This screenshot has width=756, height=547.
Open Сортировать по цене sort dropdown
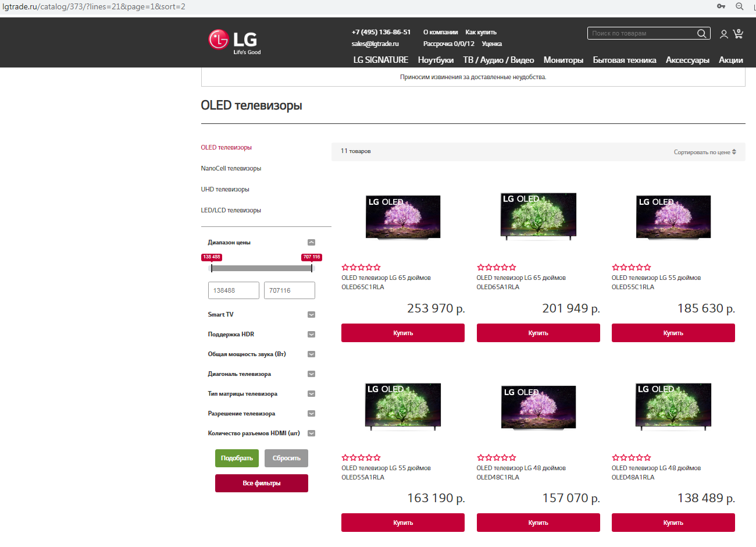pos(704,152)
